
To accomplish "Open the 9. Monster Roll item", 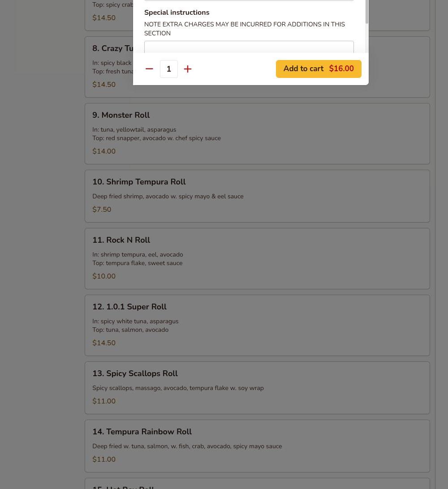I will click(257, 133).
